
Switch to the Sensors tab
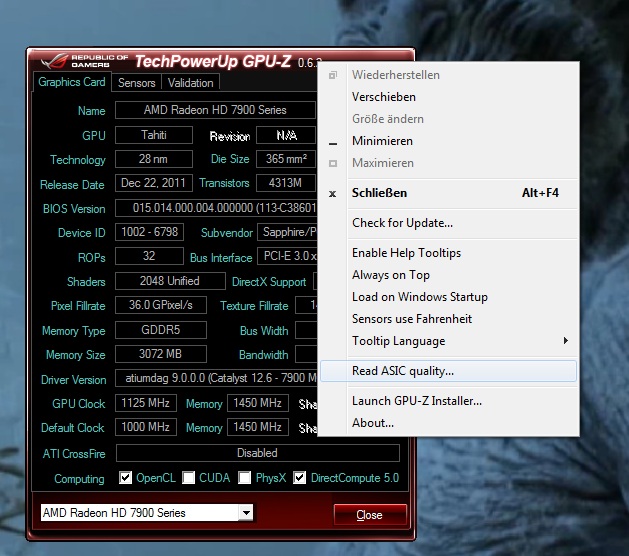[x=136, y=83]
